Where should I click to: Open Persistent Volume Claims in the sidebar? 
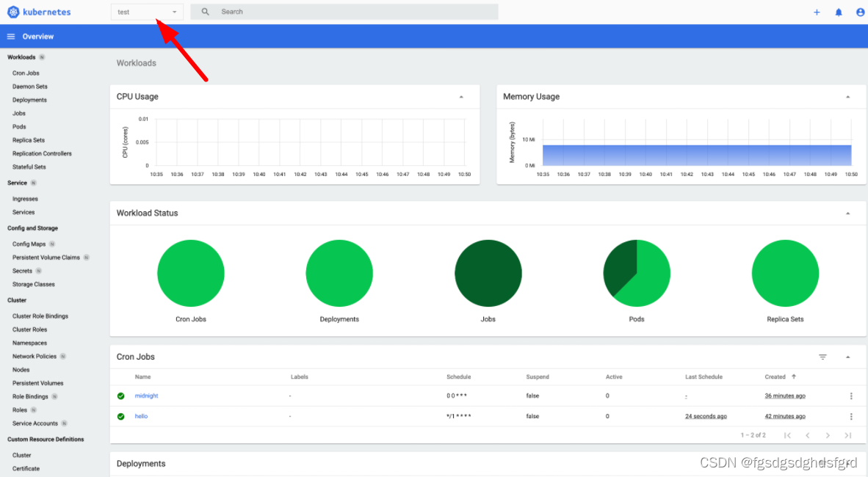[x=46, y=258]
